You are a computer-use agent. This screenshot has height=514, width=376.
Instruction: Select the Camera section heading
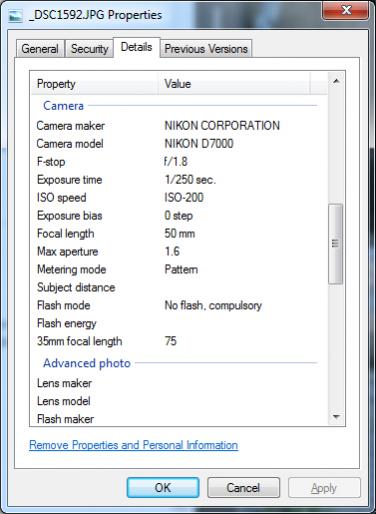63,106
